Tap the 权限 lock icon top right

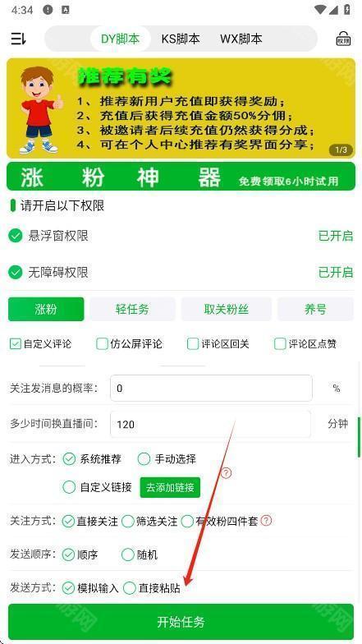(343, 39)
